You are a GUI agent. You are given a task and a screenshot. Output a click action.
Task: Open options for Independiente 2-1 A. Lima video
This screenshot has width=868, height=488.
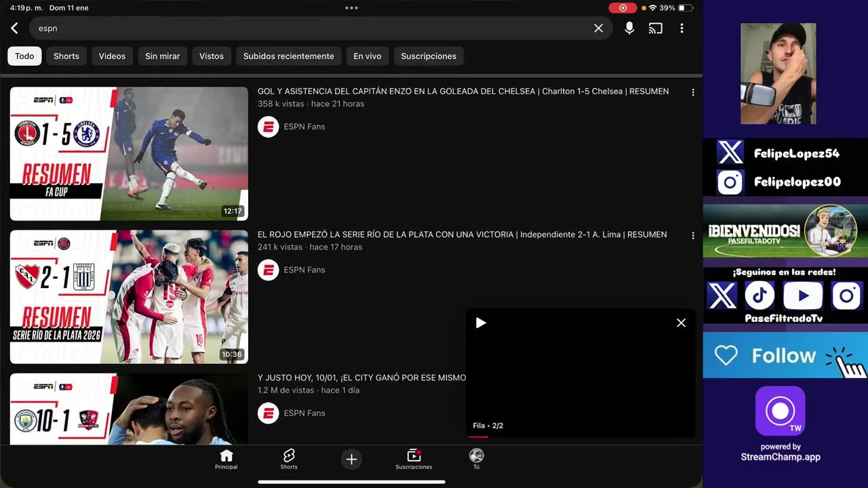tap(692, 235)
